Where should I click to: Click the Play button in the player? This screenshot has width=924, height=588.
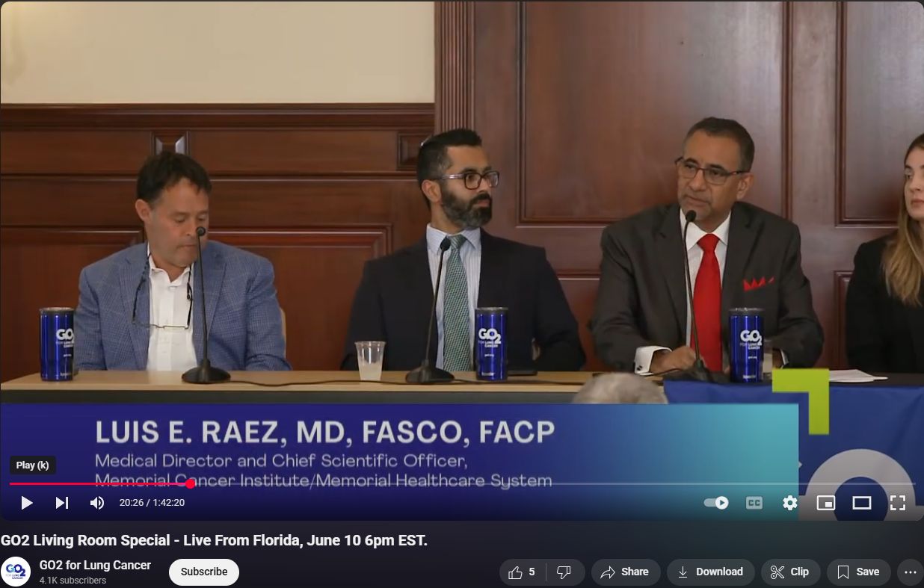pyautogui.click(x=26, y=503)
